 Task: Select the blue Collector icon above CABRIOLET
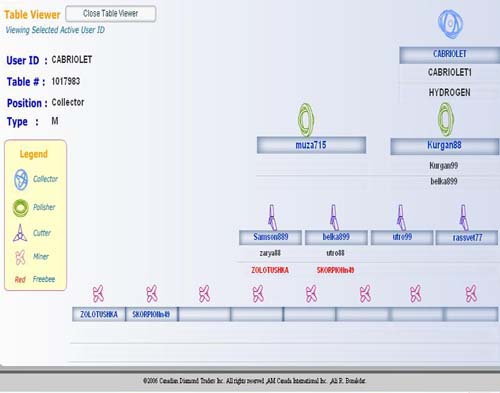pos(450,24)
